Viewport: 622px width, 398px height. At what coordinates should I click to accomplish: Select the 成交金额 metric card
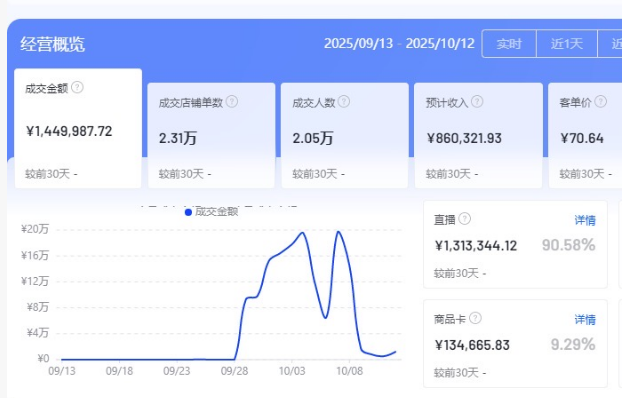coord(78,128)
